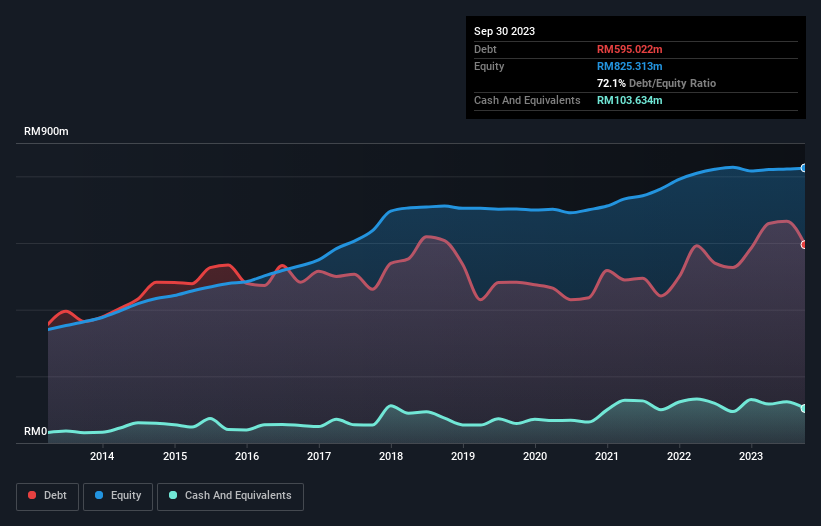821x526 pixels.
Task: Click the 2022 x-axis label
Action: click(x=679, y=456)
